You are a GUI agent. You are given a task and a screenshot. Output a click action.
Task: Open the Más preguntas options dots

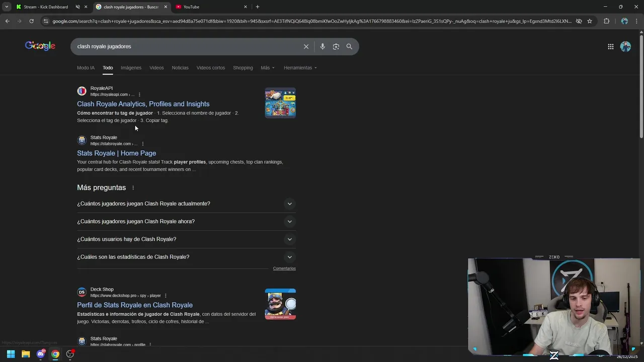tap(133, 188)
